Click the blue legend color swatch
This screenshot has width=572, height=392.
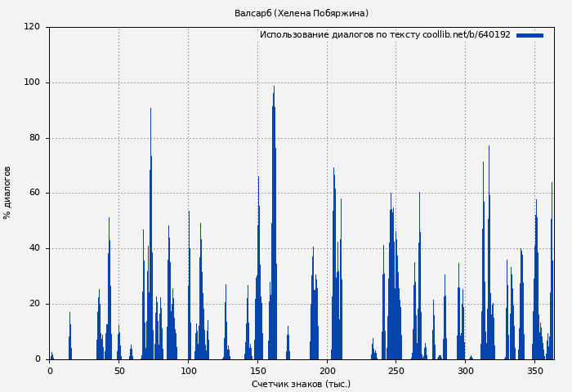point(530,35)
